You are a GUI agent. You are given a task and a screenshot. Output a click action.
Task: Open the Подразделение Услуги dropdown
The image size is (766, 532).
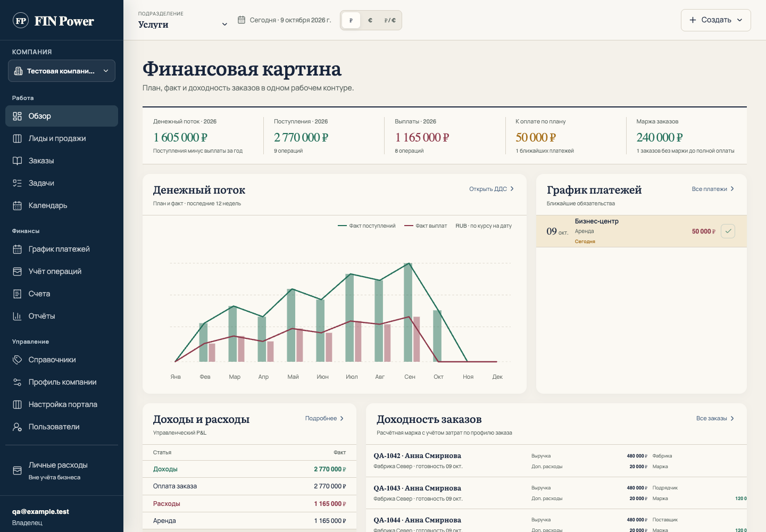point(183,24)
